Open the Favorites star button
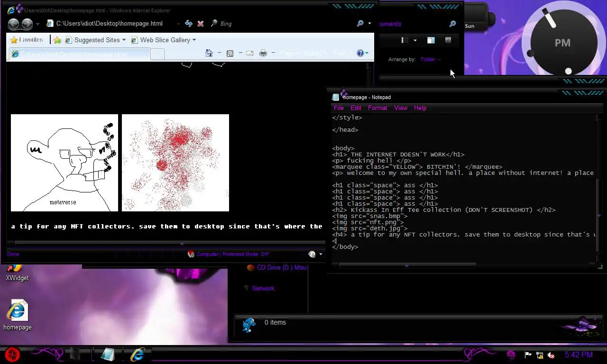Viewport: 607px width, 364px height. (x=27, y=40)
